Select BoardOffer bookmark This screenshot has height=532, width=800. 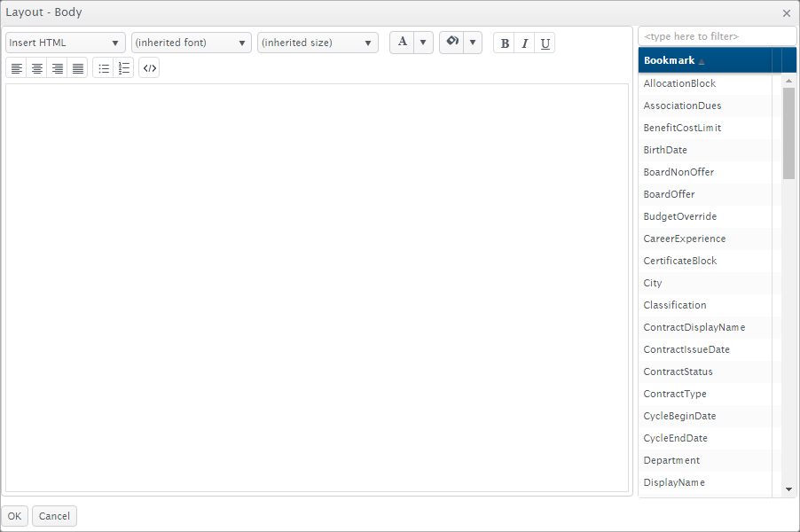click(x=704, y=194)
